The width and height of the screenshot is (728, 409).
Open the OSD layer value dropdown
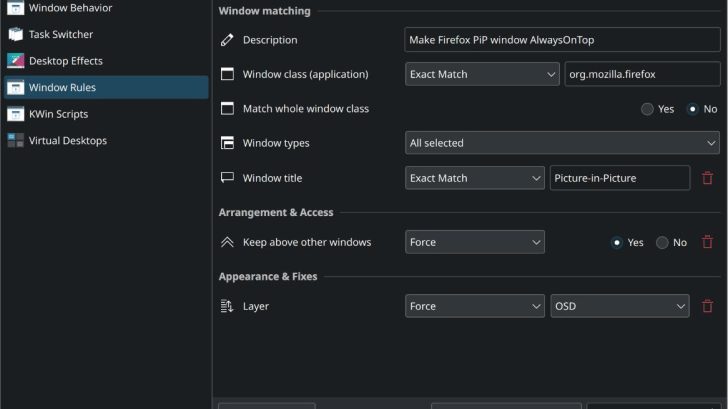619,306
